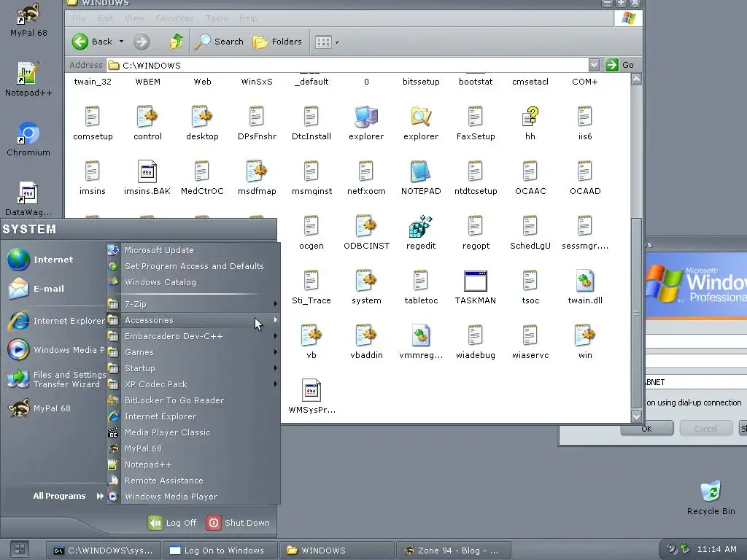The width and height of the screenshot is (747, 560).
Task: Click All Programs in Start menu
Action: [68, 496]
